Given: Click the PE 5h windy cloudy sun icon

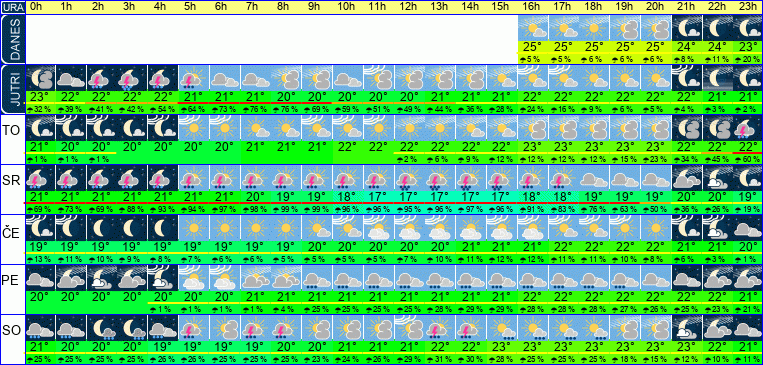Looking at the screenshot, I should (194, 278).
